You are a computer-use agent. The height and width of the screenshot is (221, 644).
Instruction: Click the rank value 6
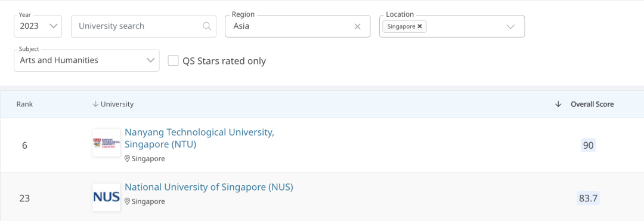point(24,145)
